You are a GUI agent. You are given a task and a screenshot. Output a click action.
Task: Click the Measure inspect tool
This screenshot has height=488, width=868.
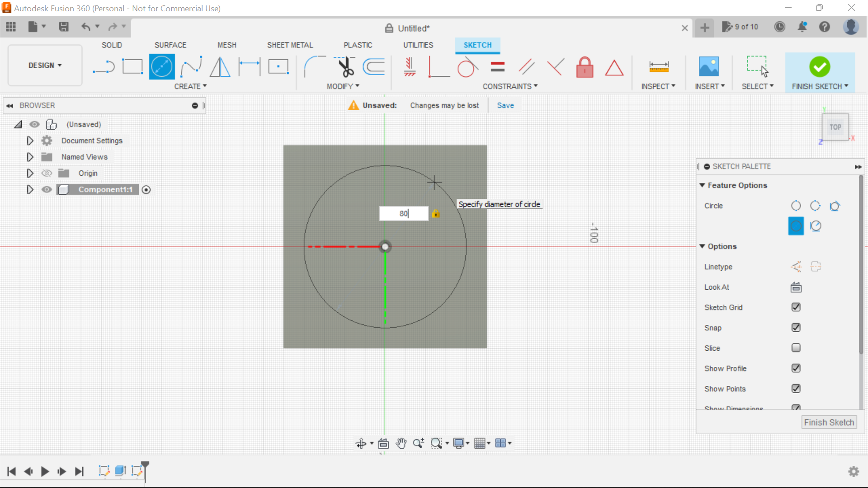659,67
